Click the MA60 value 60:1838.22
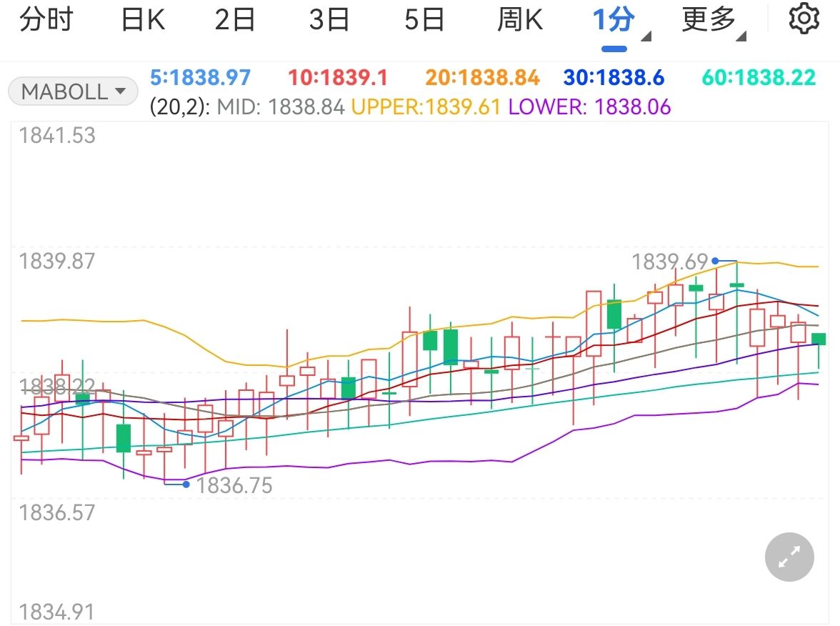840x626 pixels. pyautogui.click(x=759, y=78)
